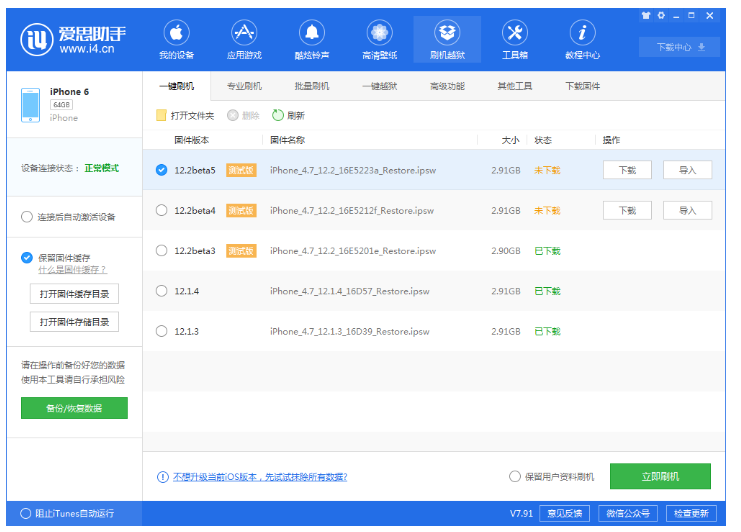
Task: Open the download center (下载中心) button
Action: pyautogui.click(x=679, y=47)
